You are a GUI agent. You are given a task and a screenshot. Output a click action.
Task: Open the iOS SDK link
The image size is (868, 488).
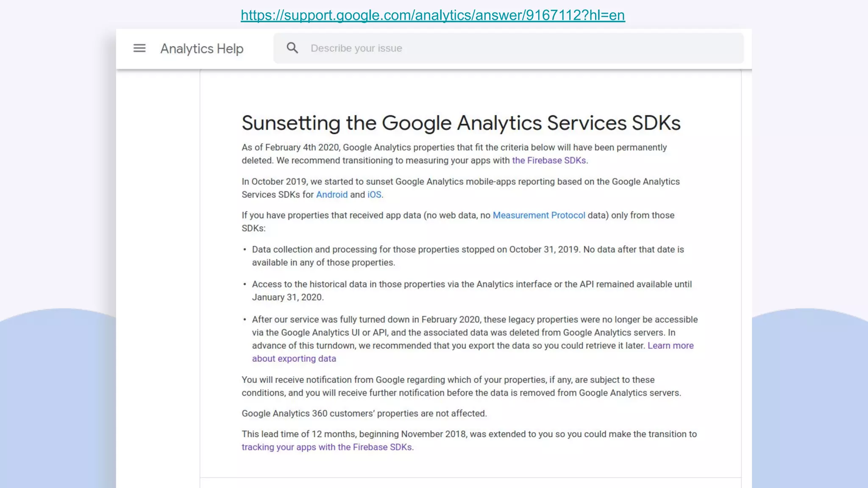(x=374, y=194)
